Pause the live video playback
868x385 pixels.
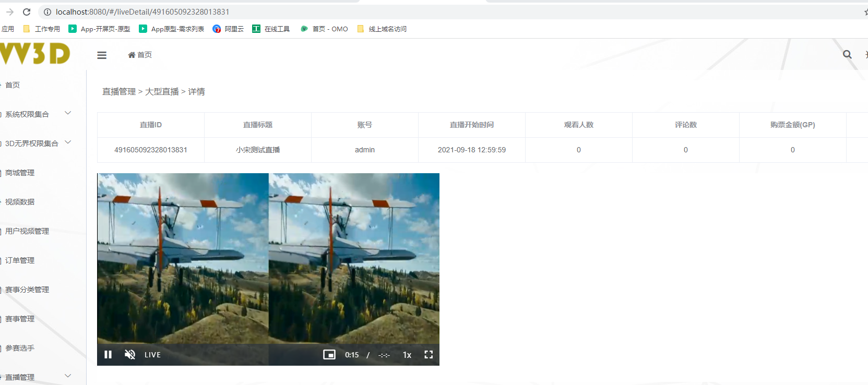(x=108, y=355)
